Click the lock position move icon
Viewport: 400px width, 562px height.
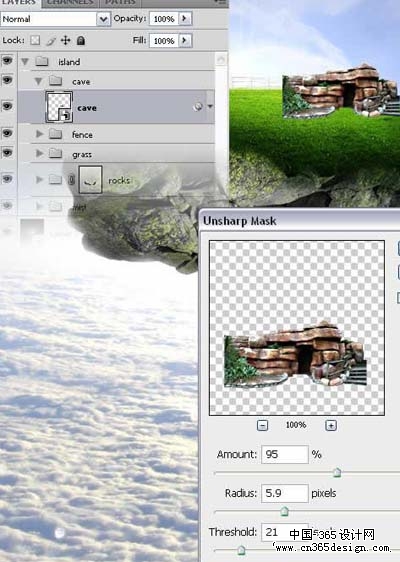click(65, 40)
